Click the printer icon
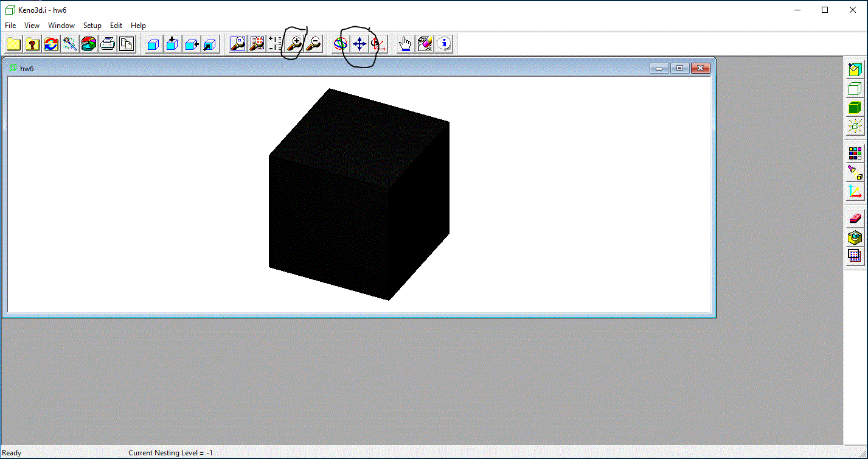 point(108,44)
